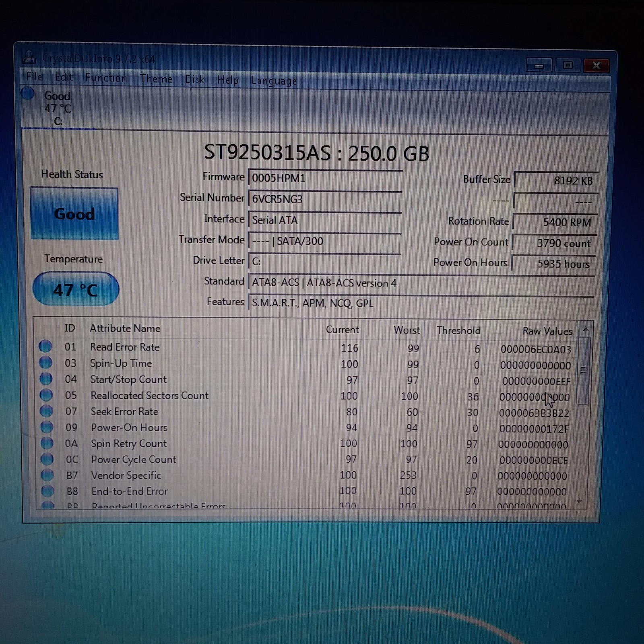Open the File menu
644x644 pixels.
pos(34,76)
